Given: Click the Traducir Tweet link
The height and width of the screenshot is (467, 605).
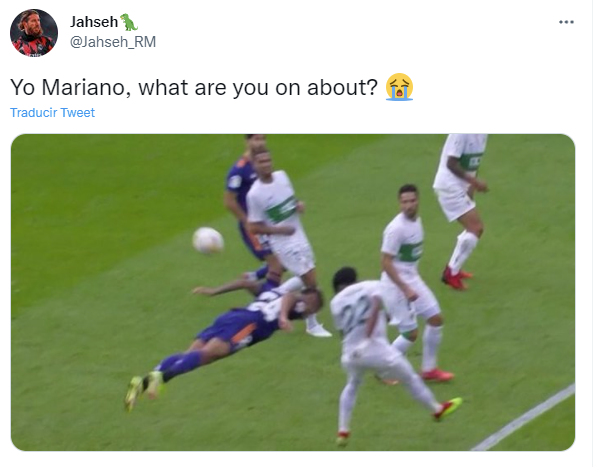Looking at the screenshot, I should tap(52, 112).
